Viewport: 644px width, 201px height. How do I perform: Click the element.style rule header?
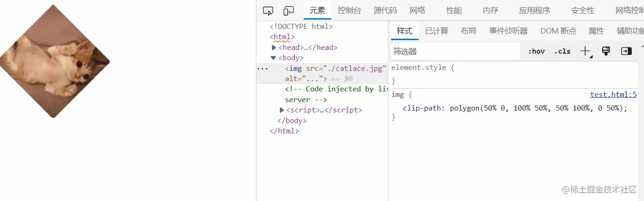click(422, 68)
